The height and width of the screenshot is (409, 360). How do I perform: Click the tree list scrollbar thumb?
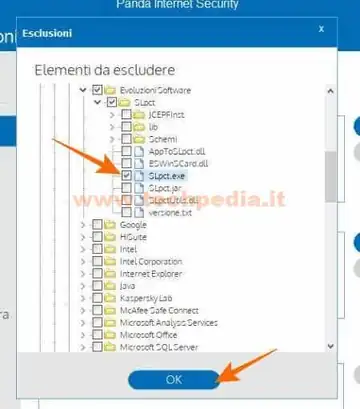(x=330, y=176)
